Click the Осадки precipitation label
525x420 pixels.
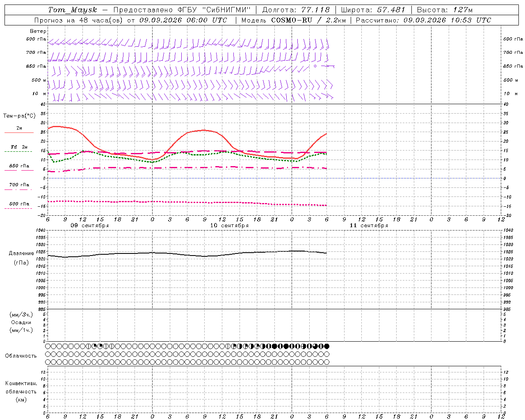21,322
